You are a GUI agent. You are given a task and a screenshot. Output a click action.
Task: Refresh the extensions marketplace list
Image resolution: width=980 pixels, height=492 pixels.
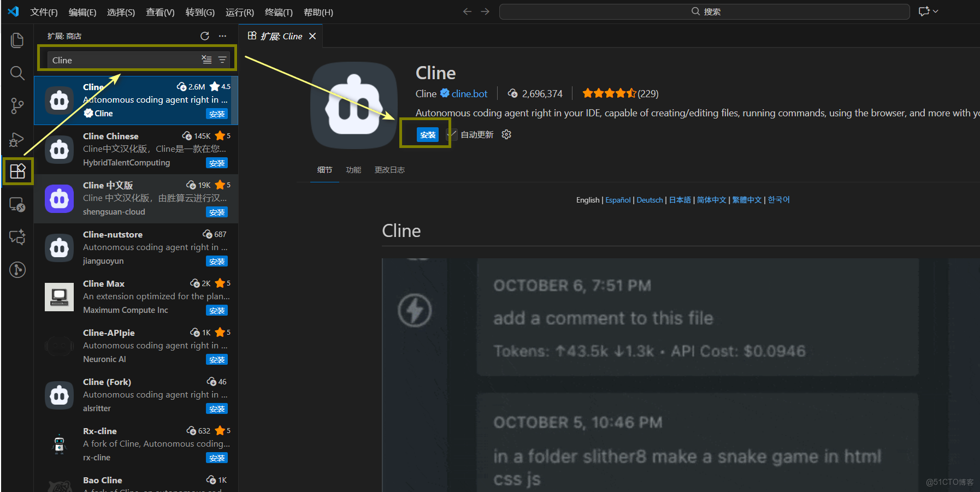(205, 36)
